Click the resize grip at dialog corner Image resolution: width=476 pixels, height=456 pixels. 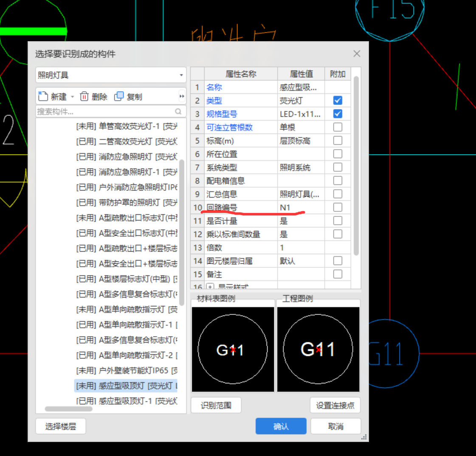(364, 437)
